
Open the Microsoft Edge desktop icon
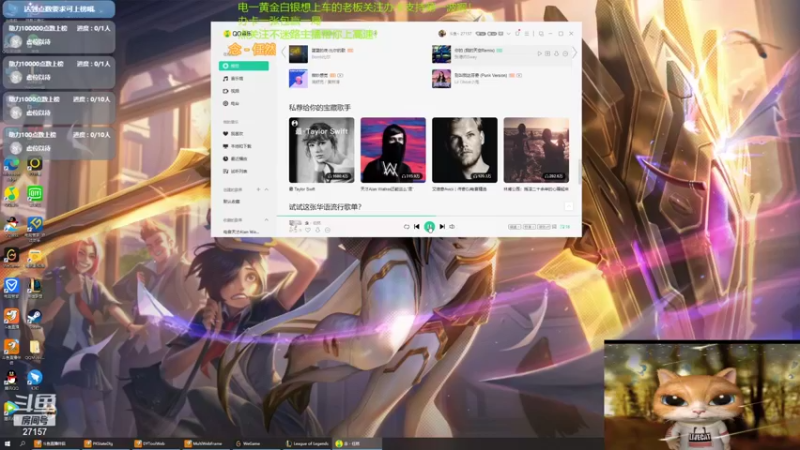click(x=11, y=168)
